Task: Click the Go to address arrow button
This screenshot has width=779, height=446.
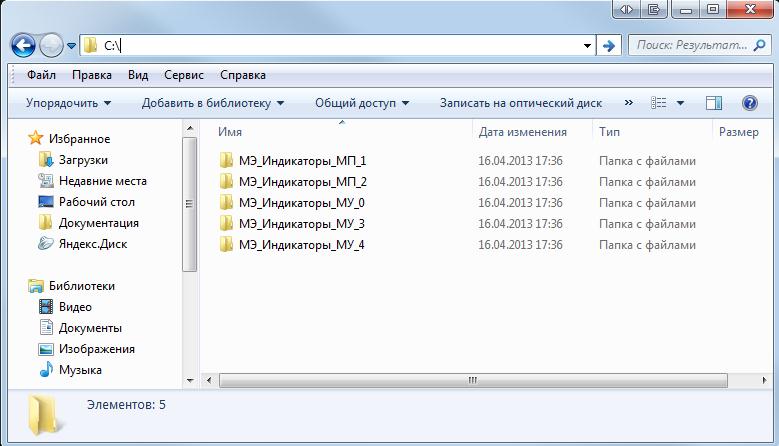Action: click(x=609, y=46)
